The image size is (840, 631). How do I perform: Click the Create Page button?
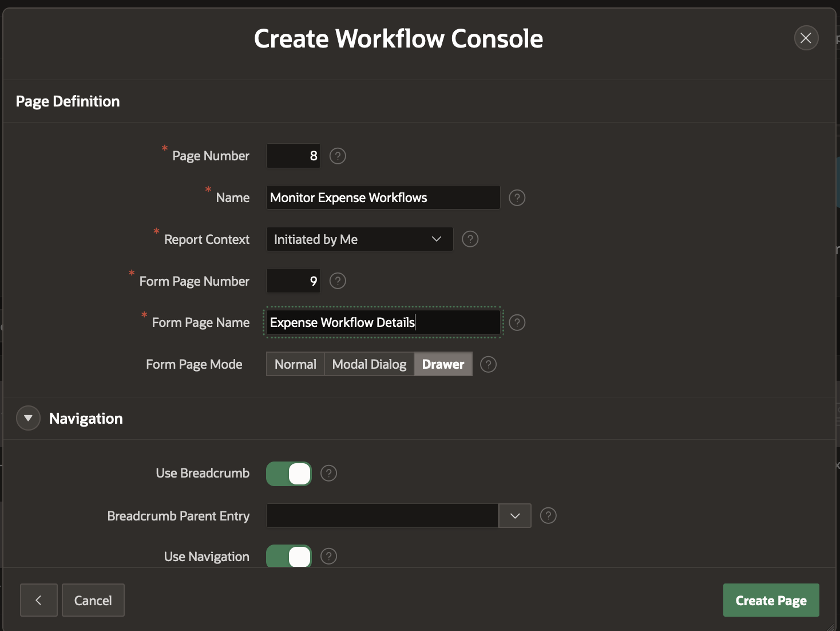771,600
